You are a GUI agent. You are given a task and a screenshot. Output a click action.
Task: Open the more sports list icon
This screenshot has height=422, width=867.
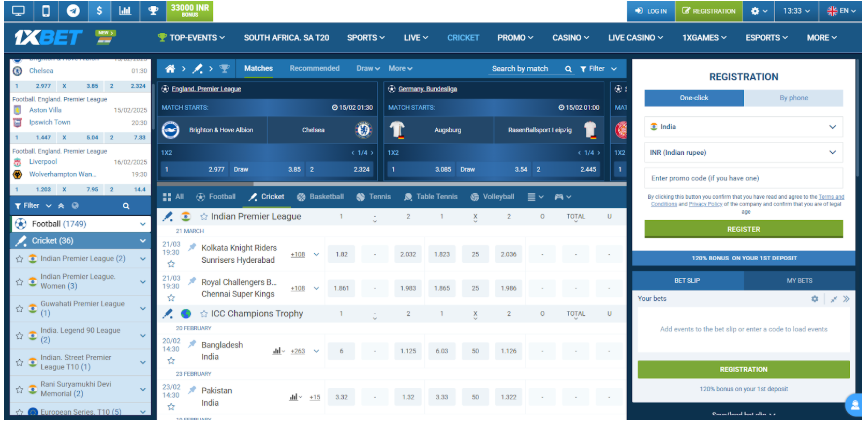coord(535,197)
